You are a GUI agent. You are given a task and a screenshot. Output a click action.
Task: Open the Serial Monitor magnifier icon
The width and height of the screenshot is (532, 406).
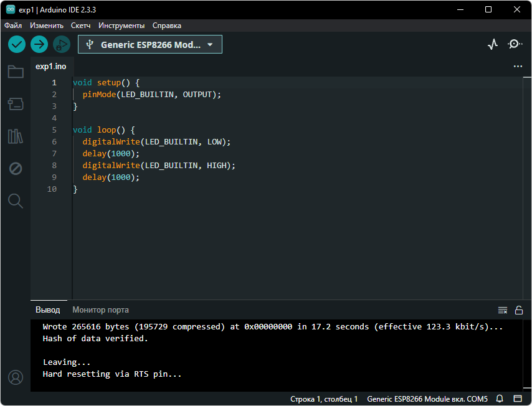[515, 44]
